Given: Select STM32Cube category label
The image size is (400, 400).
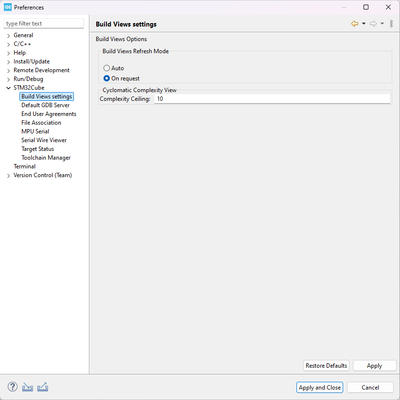Looking at the screenshot, I should [x=29, y=88].
